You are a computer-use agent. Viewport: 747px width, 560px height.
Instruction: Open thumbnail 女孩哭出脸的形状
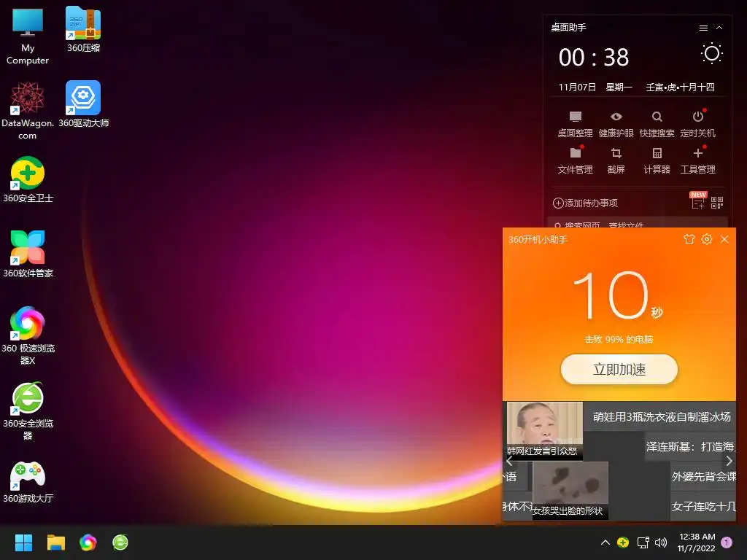point(570,490)
